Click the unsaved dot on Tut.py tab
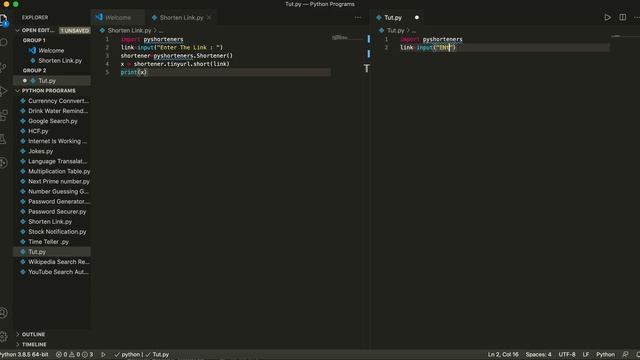Viewport: 640px width, 360px height. [x=417, y=18]
